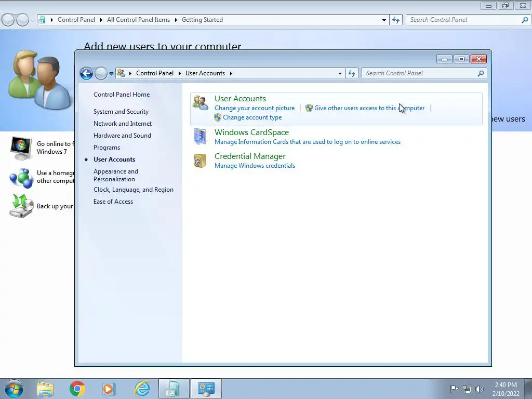Click the Windows CardSpace icon
The height and width of the screenshot is (399, 532).
point(200,137)
